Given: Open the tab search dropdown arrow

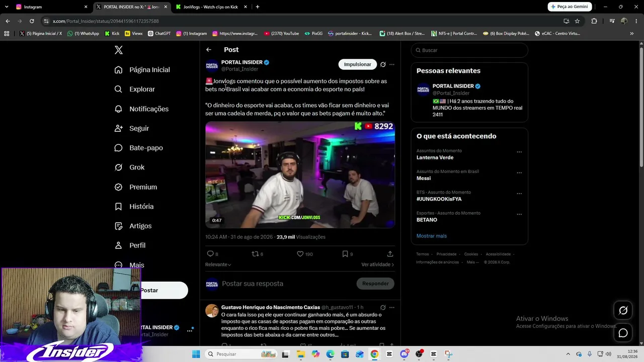Looking at the screenshot, I should coord(7,7).
